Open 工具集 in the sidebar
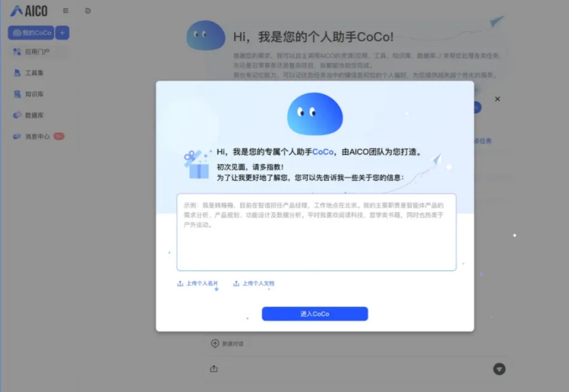The width and height of the screenshot is (569, 392). point(34,73)
